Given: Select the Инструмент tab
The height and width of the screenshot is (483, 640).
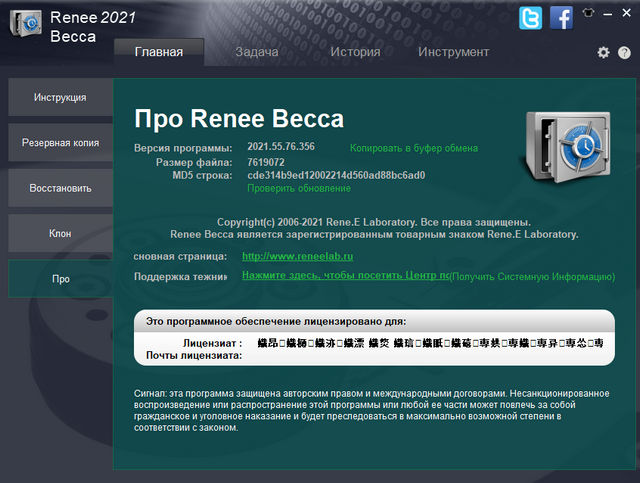Looking at the screenshot, I should click(453, 51).
